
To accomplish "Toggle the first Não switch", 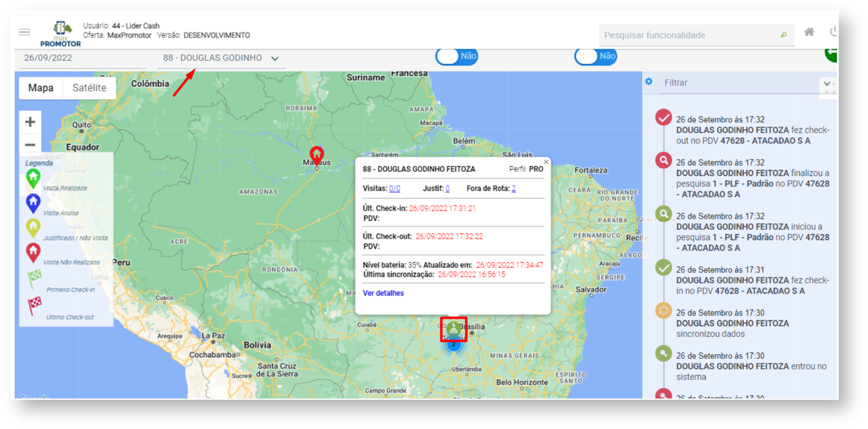I will click(x=456, y=56).
